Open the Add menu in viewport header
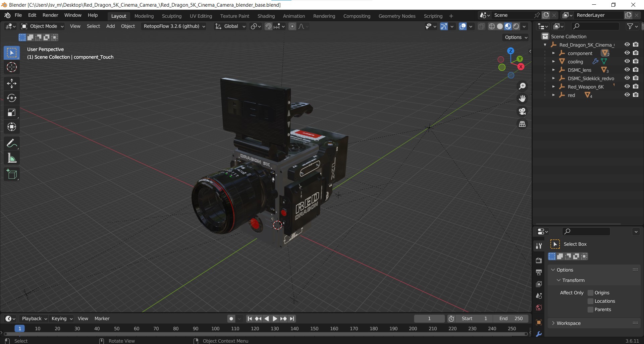The height and width of the screenshot is (344, 644). point(110,26)
